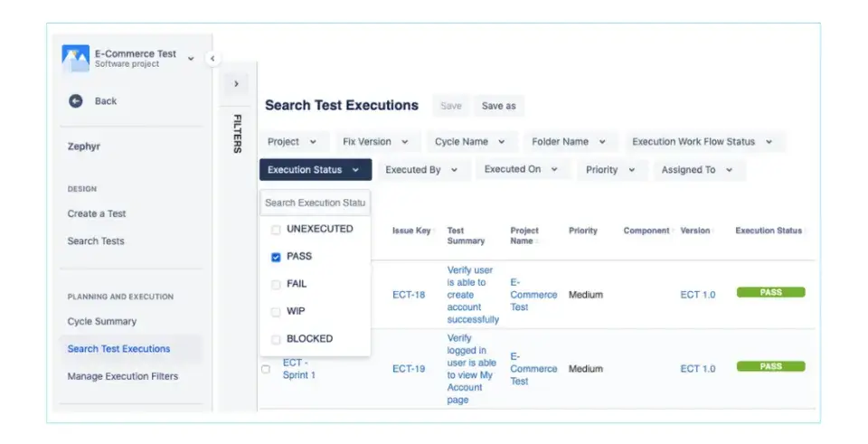Image resolution: width=868 pixels, height=444 pixels.
Task: Sort by the Issue Key column header
Action: [x=411, y=231]
